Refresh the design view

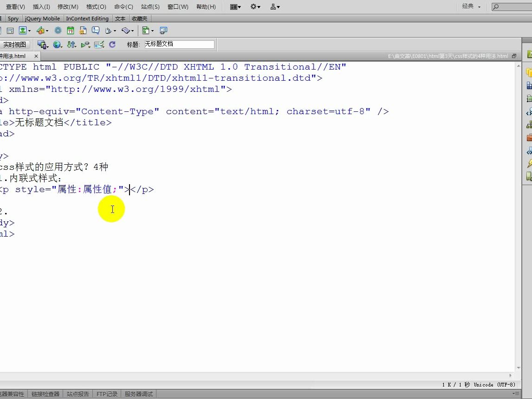click(x=111, y=45)
